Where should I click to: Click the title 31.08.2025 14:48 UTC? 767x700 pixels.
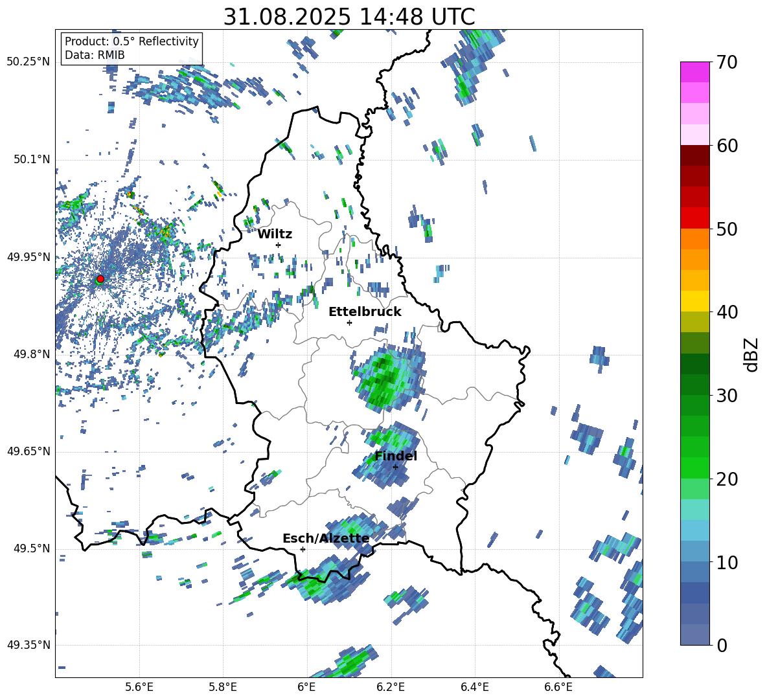349,17
